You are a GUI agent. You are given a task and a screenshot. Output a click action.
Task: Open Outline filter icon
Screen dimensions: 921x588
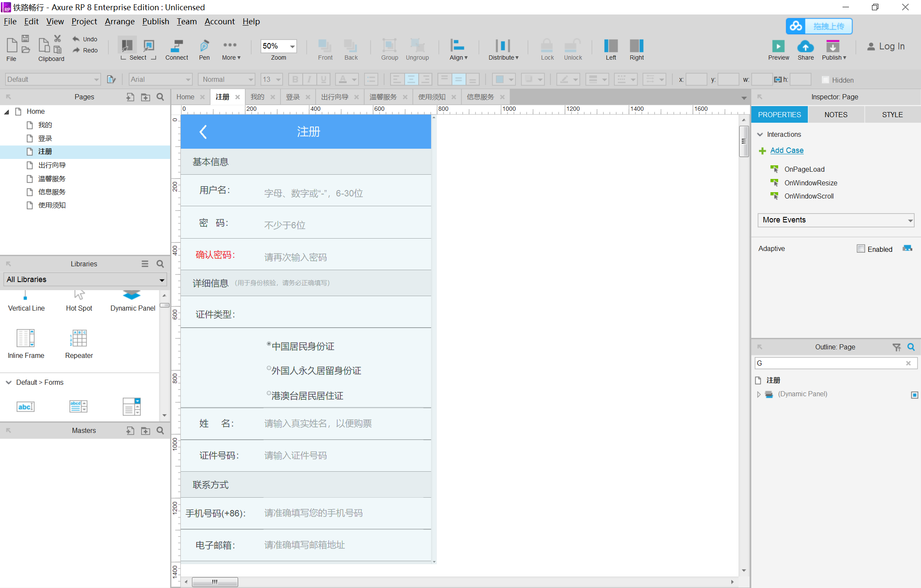click(x=897, y=347)
